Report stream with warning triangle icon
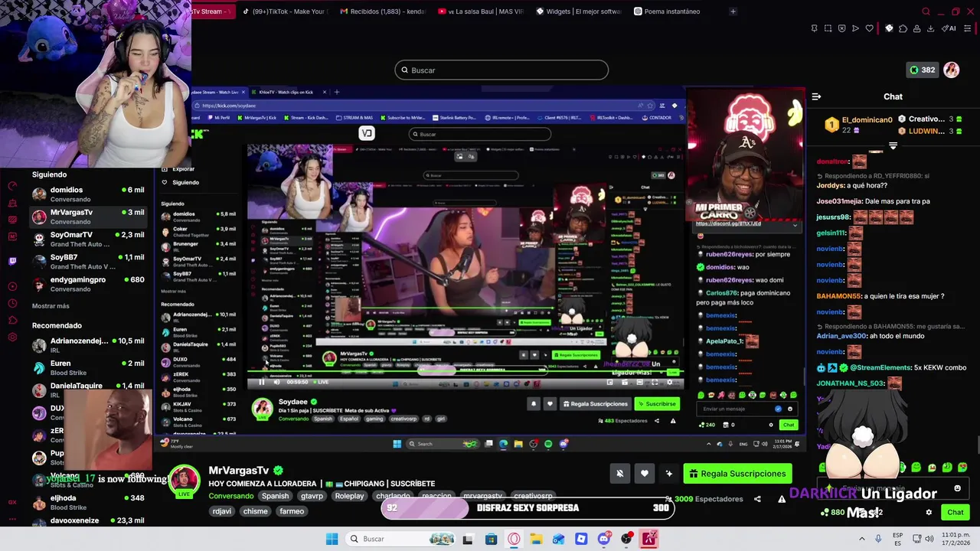Viewport: 980px width, 551px height. point(782,499)
